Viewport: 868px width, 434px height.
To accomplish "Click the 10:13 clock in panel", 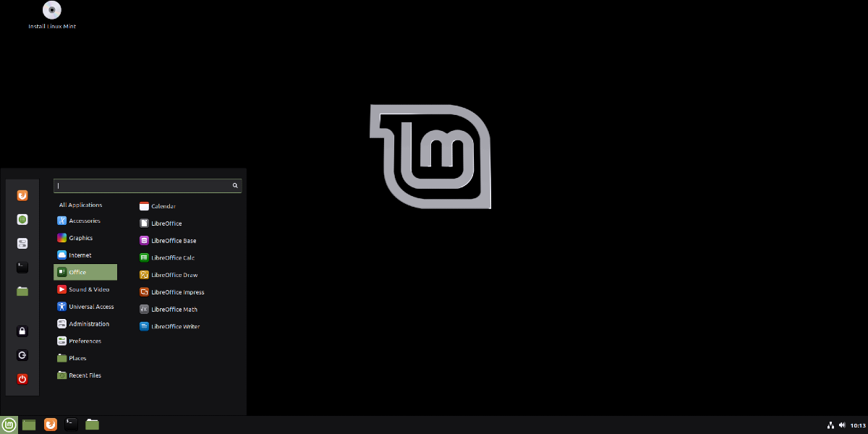I will (x=858, y=425).
